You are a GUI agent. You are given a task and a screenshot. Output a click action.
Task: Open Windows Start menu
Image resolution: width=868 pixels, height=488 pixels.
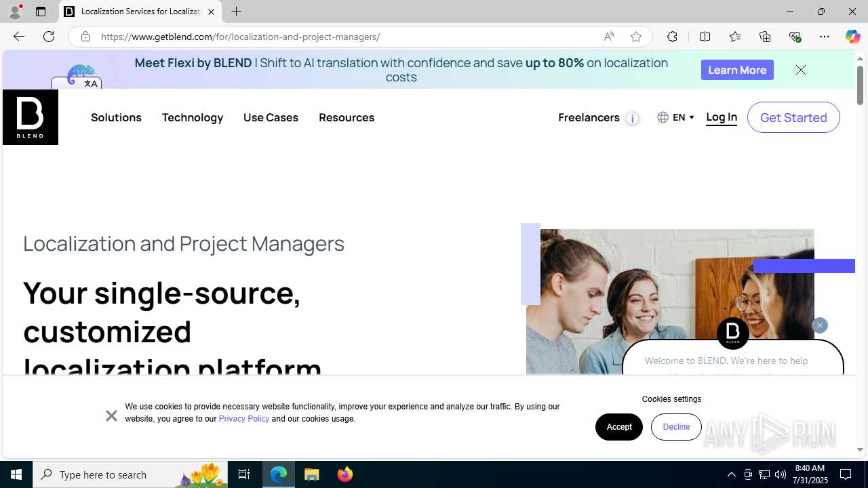pos(16,474)
